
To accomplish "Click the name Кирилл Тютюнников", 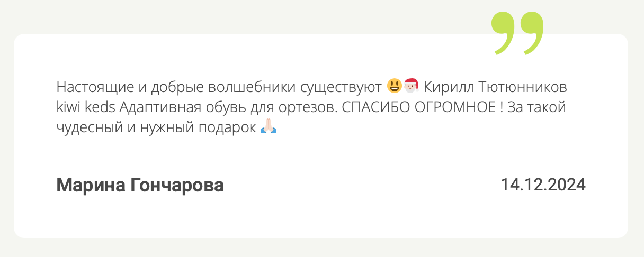I will pyautogui.click(x=496, y=86).
